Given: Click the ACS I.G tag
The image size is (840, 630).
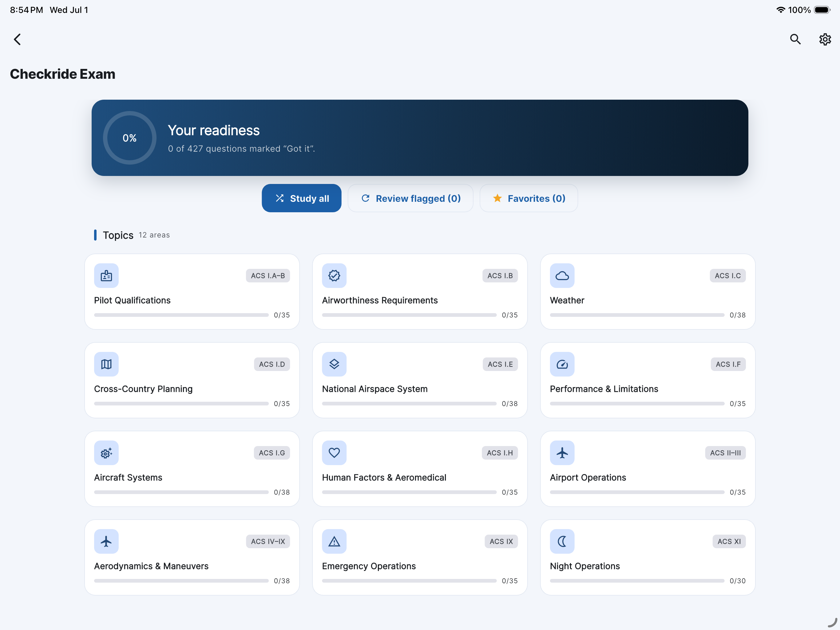Looking at the screenshot, I should coord(272,453).
